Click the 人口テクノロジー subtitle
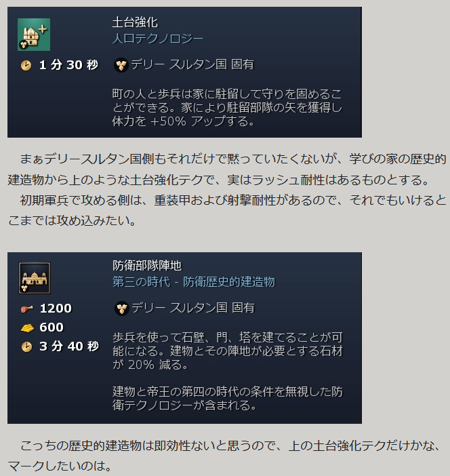 tap(158, 39)
